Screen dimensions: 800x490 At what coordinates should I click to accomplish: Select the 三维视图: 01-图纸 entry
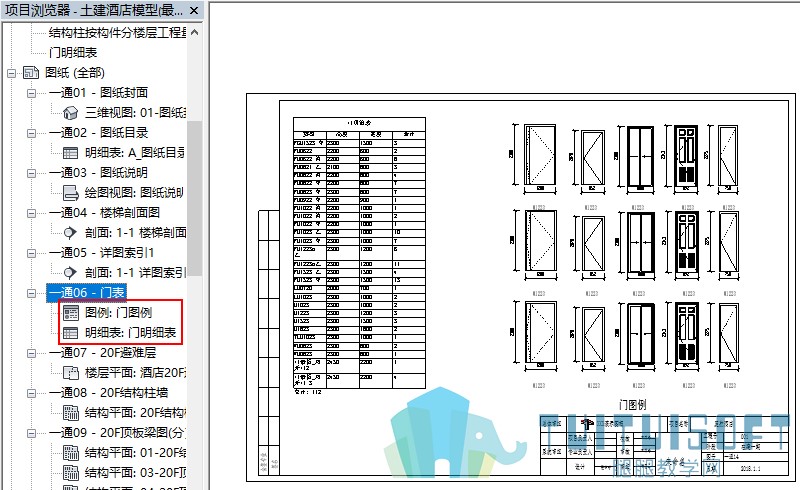136,112
